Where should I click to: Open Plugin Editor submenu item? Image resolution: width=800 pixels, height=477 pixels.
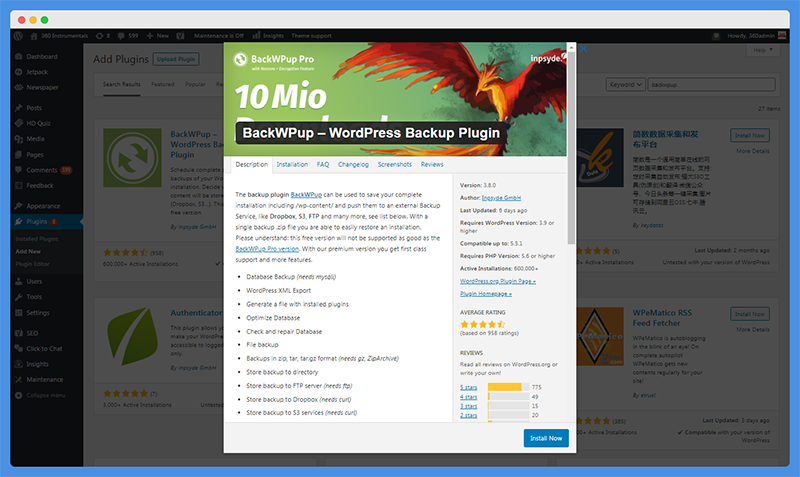coord(33,264)
